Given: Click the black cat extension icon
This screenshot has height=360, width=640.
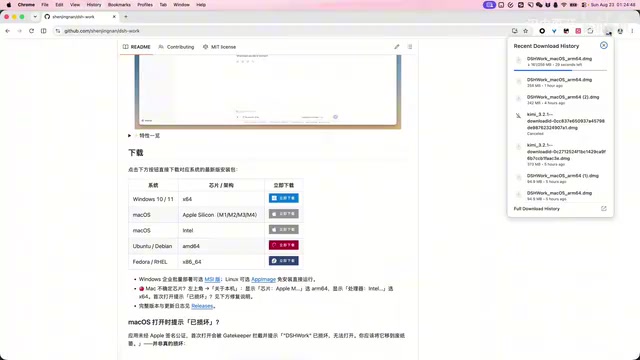Looking at the screenshot, I should [x=566, y=31].
